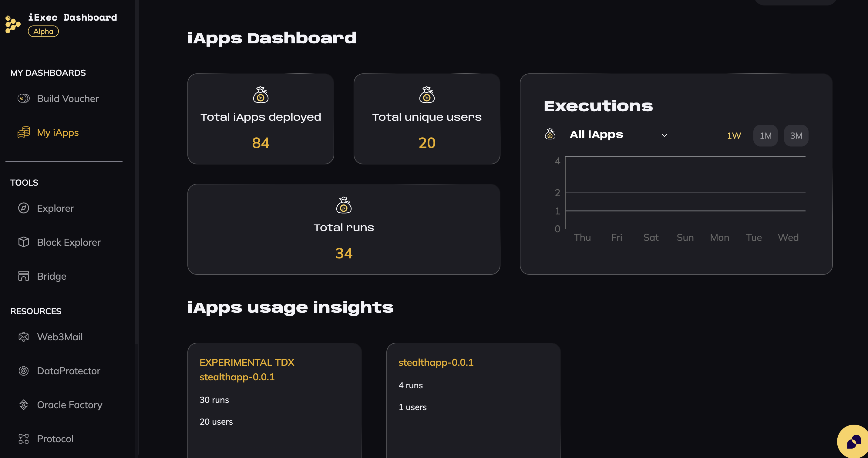The height and width of the screenshot is (458, 868).
Task: Switch to the 3M executions view
Action: tap(796, 135)
